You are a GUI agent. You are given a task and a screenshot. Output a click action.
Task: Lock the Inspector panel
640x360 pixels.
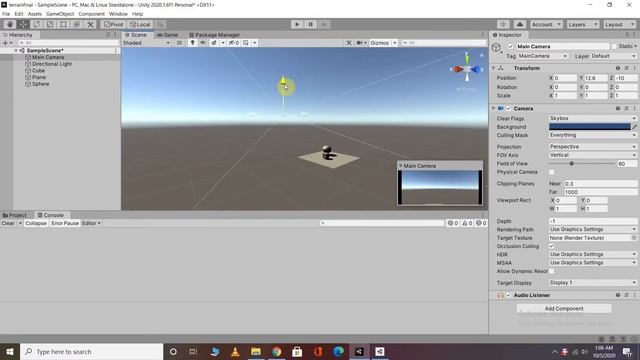tap(627, 35)
